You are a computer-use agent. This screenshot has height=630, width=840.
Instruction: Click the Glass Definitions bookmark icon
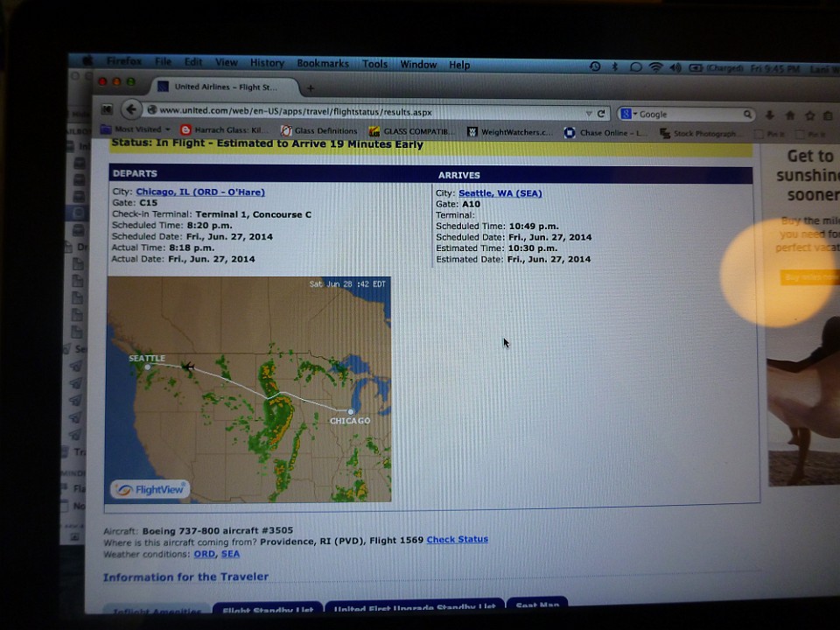click(x=287, y=130)
